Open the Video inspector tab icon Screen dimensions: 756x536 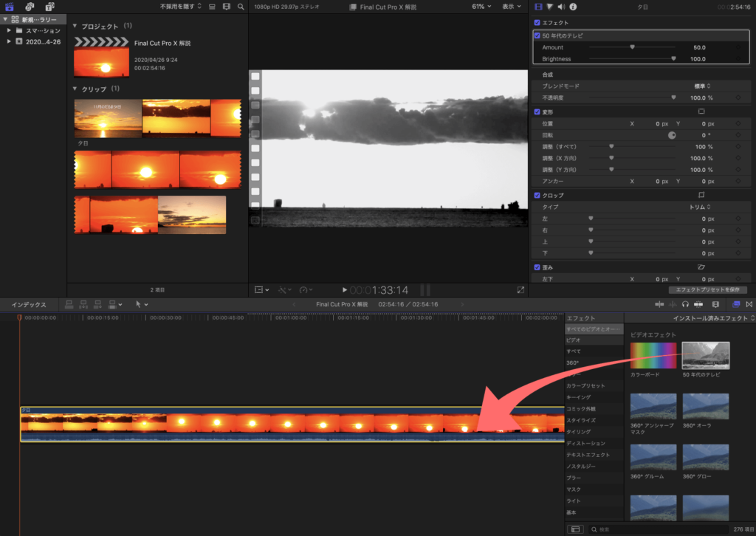(x=538, y=7)
